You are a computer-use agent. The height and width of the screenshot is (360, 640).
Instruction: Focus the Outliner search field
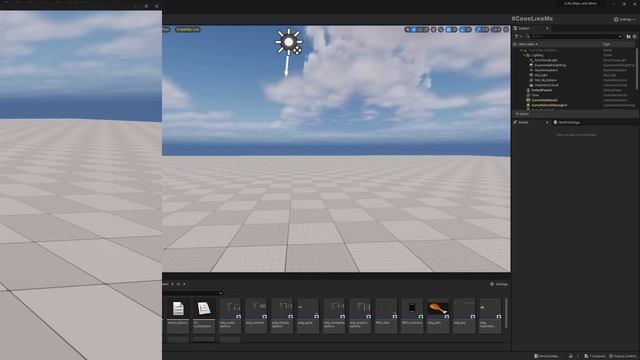574,36
